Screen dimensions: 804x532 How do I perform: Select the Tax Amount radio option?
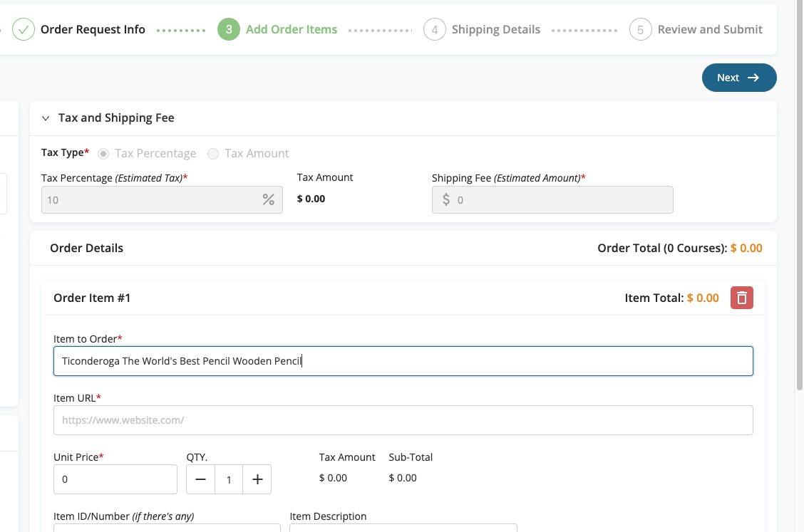(x=213, y=154)
